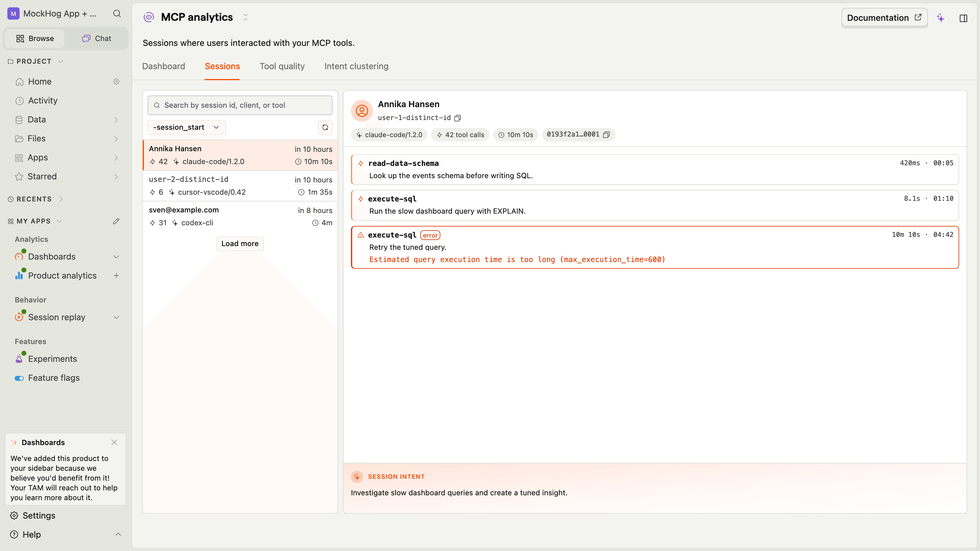
Task: Close the Dashboards notice card
Action: pyautogui.click(x=114, y=442)
